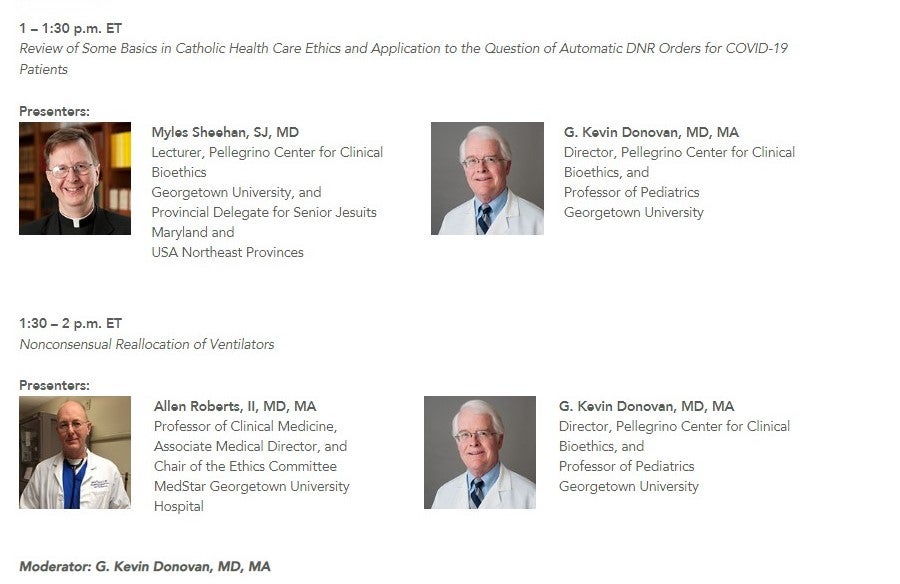This screenshot has height=584, width=900.
Task: Click the Moderator: G. Kevin Donovan line
Action: (x=145, y=566)
